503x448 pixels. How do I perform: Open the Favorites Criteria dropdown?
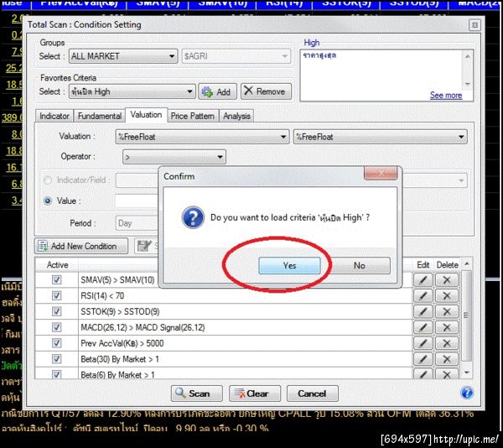[132, 91]
